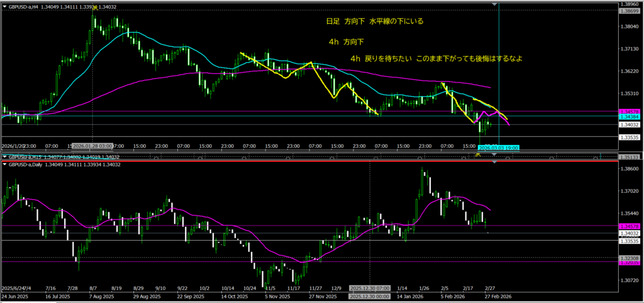The image size is (644, 303).
Task: Expand the Daily chart's title dropdown triangle
Action: pyautogui.click(x=6, y=164)
